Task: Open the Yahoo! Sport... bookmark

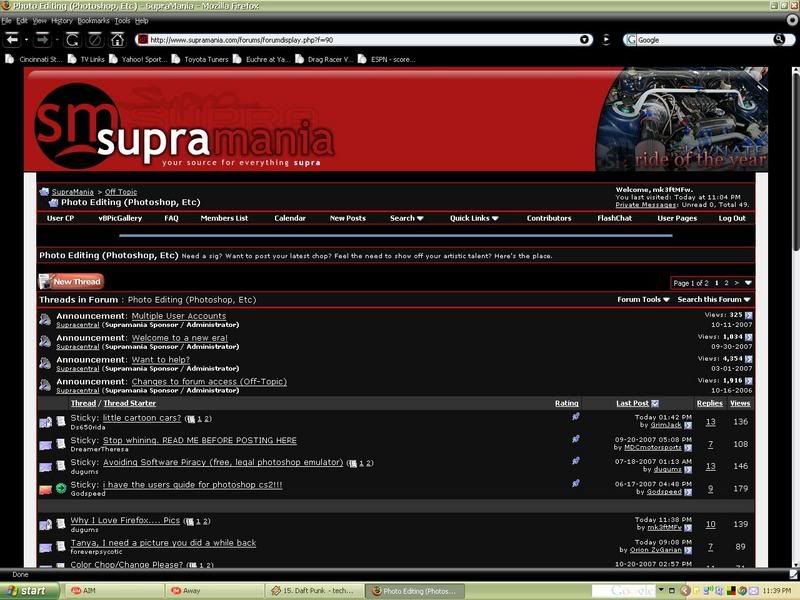Action: tap(138, 59)
